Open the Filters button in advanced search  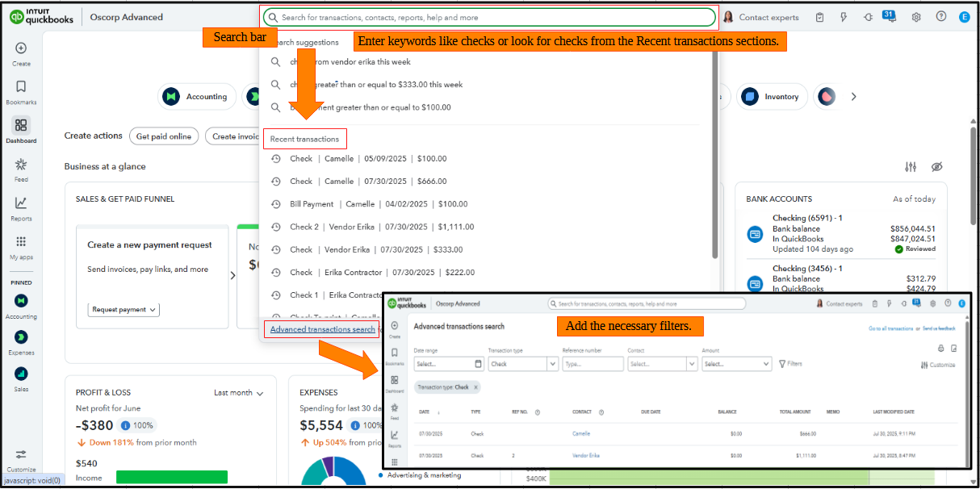pos(790,364)
